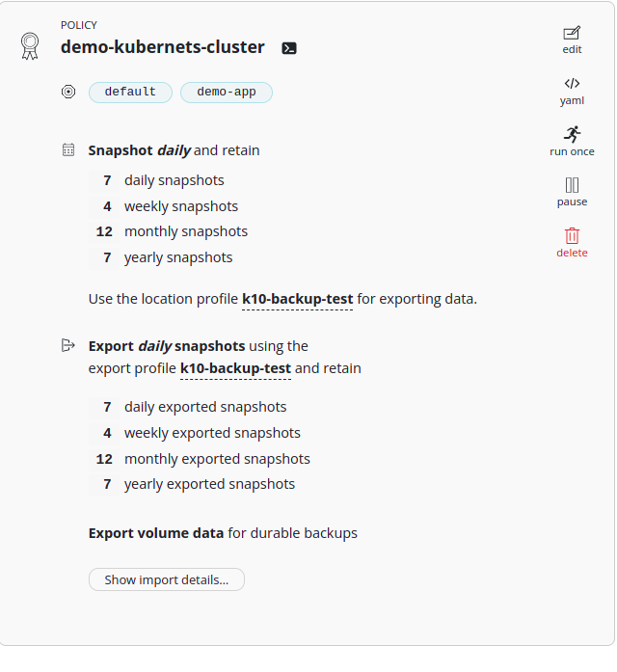Open k10-backup-test export profile link
Screen dimensions: 617x672
click(235, 368)
